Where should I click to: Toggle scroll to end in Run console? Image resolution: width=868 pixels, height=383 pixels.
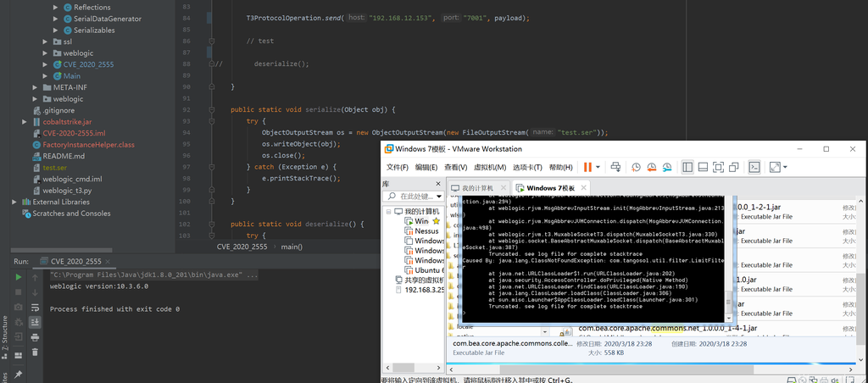[35, 322]
